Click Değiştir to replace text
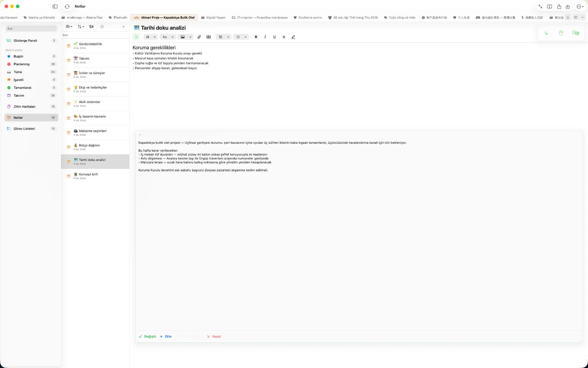The height and width of the screenshot is (368, 588). pos(148,337)
